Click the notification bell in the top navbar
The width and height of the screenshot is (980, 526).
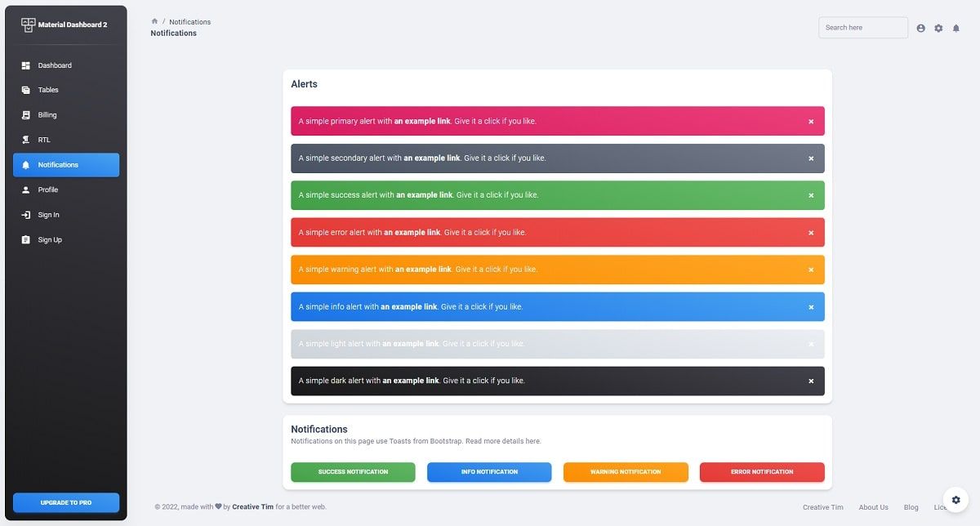coord(956,28)
